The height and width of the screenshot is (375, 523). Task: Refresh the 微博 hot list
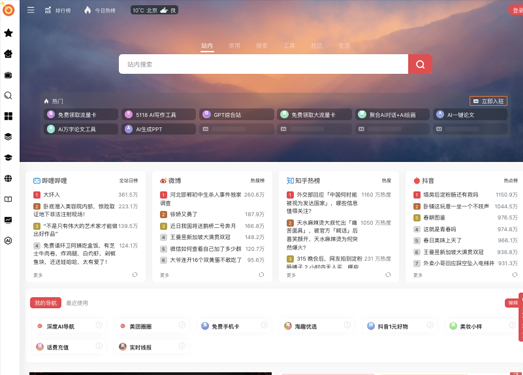click(262, 275)
